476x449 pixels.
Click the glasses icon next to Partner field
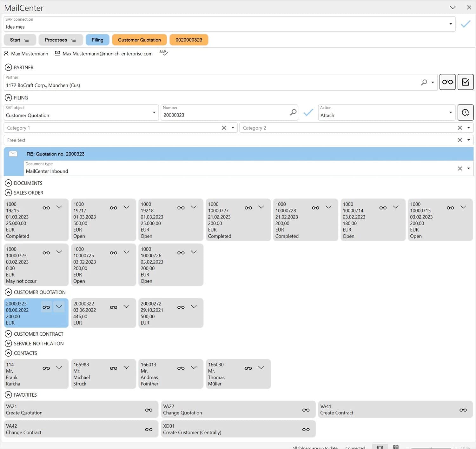447,82
